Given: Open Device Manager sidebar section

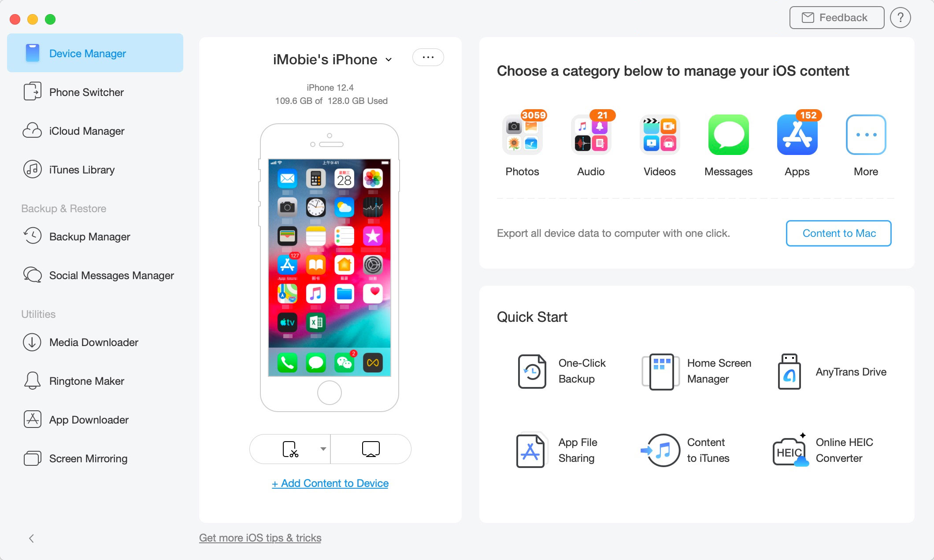Looking at the screenshot, I should click(x=96, y=53).
